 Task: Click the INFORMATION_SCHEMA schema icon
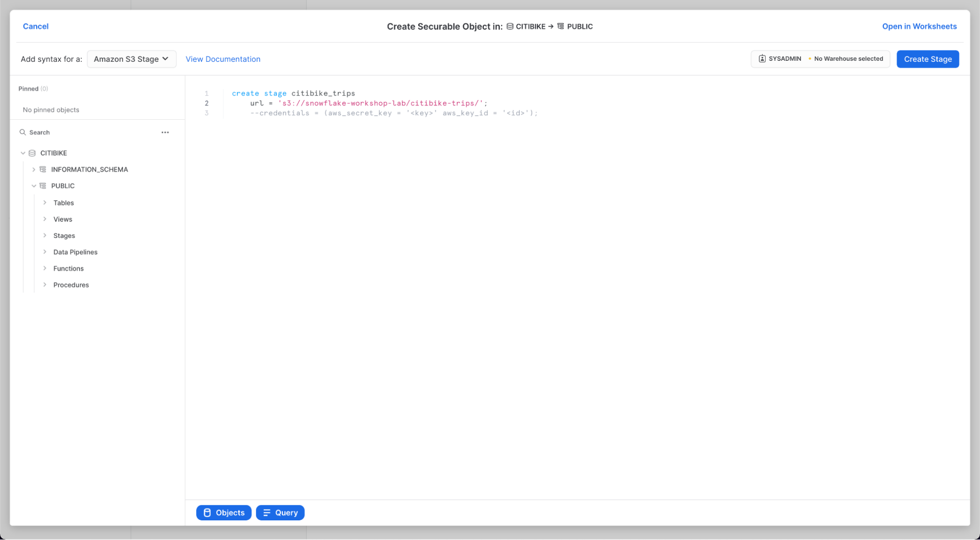coord(43,169)
